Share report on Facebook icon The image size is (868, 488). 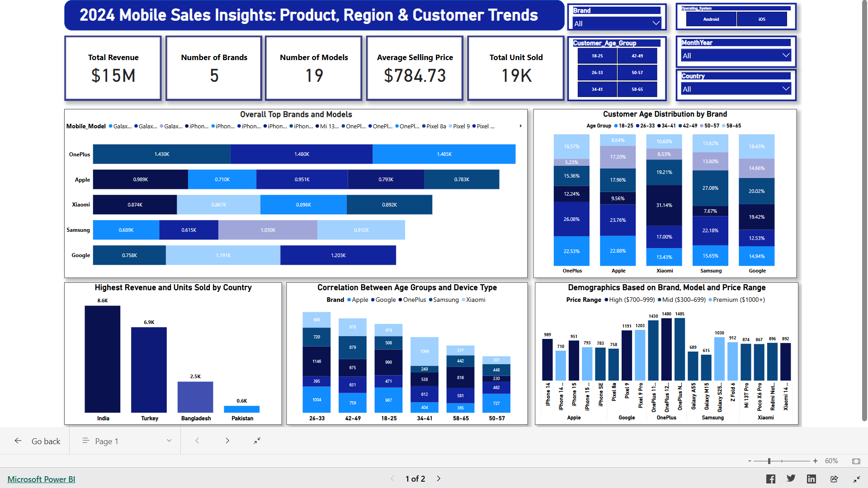[771, 479]
